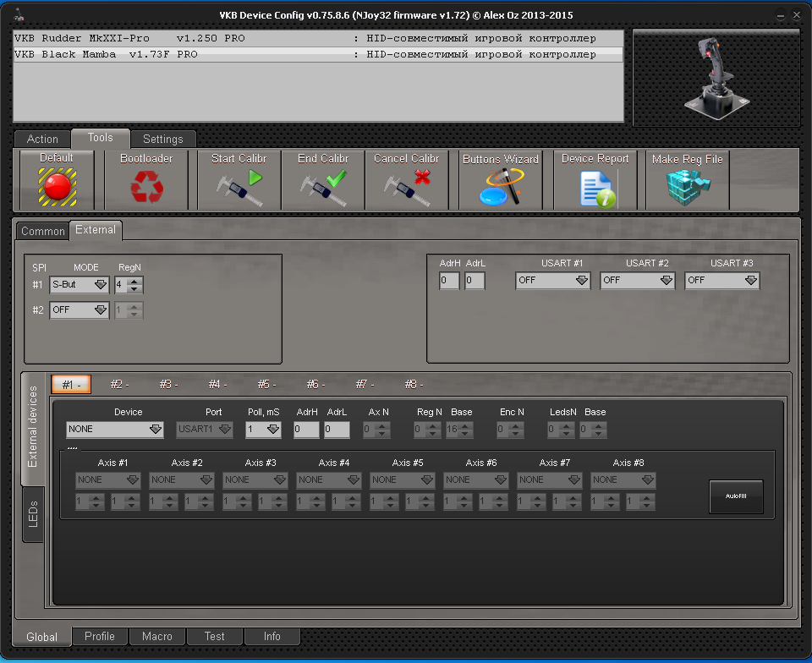The height and width of the screenshot is (663, 812).
Task: Switch to the Action tab
Action: 42,139
